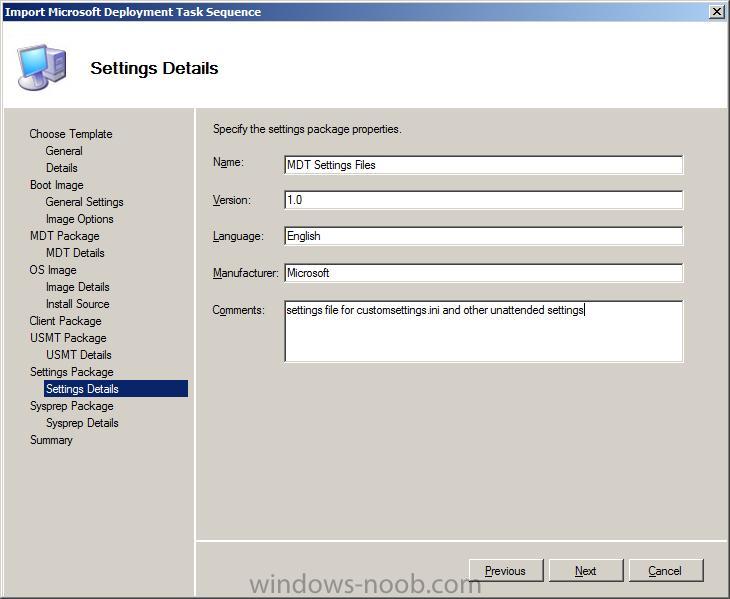The height and width of the screenshot is (599, 730).
Task: Go to Boot Image step
Action: coord(56,185)
